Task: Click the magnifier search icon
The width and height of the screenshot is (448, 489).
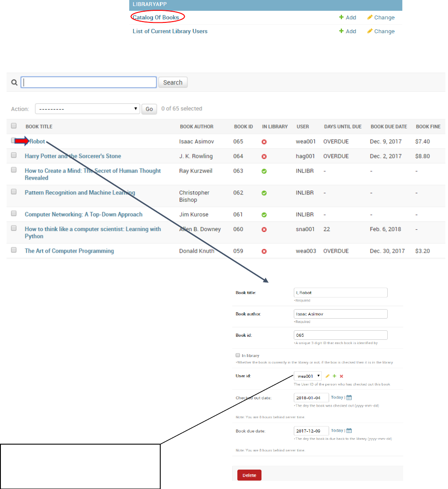Action: [x=14, y=82]
